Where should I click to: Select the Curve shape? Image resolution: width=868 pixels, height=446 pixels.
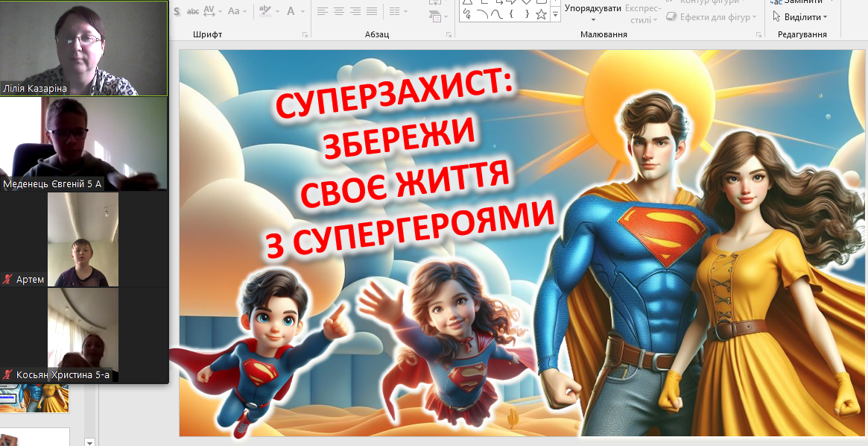[497, 14]
